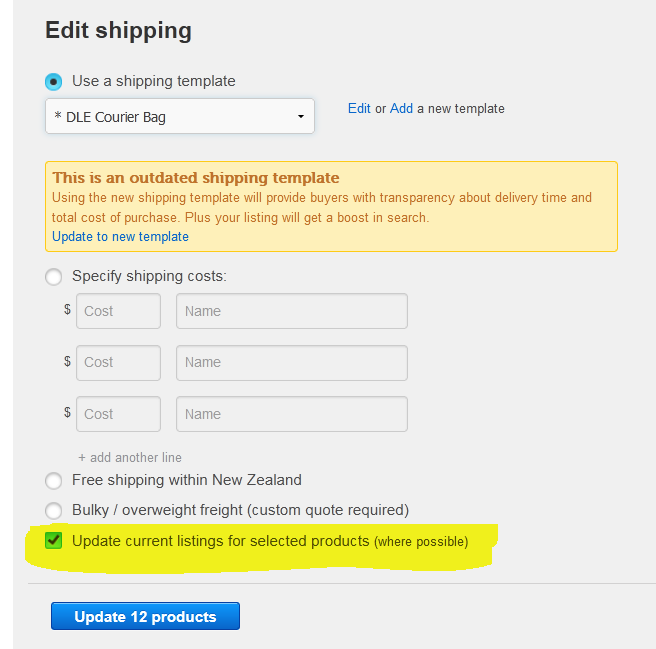Screen dimensions: 656x649
Task: Click the outdated shipping template warning title
Action: tap(196, 178)
